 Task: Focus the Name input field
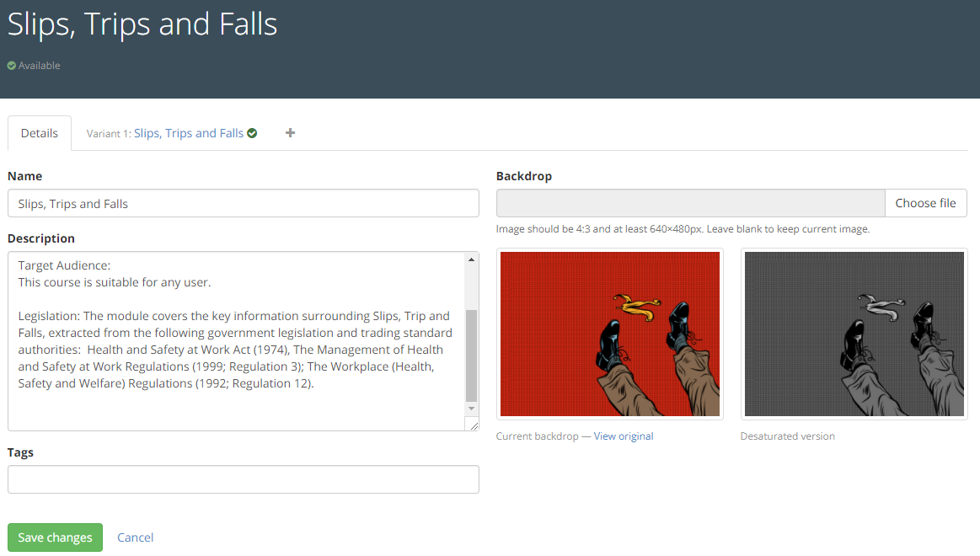coord(243,203)
